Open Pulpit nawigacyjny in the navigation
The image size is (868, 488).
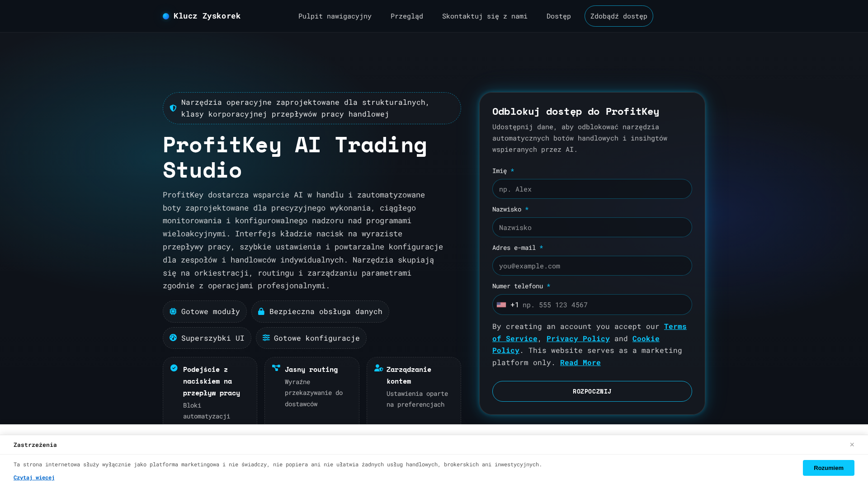point(335,16)
